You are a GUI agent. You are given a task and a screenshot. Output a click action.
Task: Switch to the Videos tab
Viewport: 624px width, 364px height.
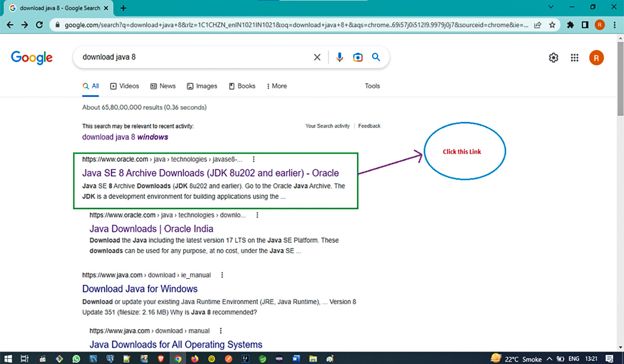coord(125,86)
